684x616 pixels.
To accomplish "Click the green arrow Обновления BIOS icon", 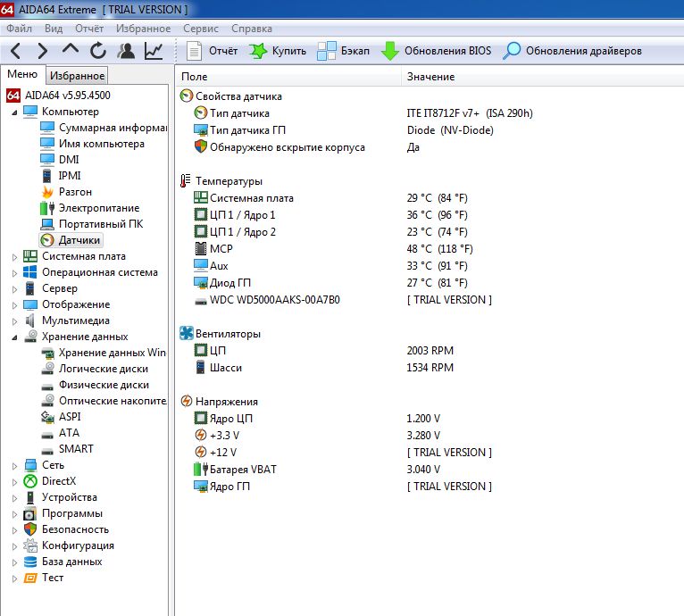I will [390, 51].
